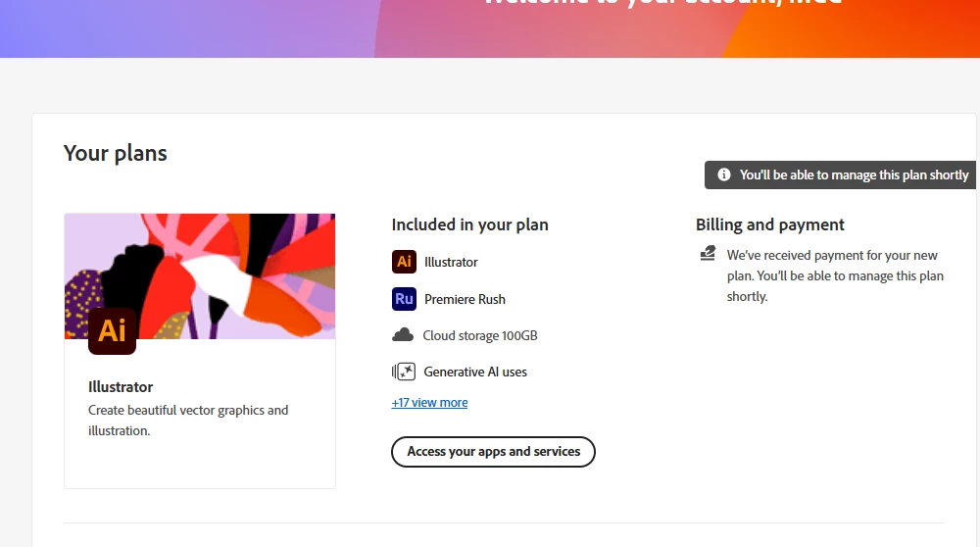Click the 'Generative AI uses' text
The image size is (980, 547).
click(x=475, y=372)
